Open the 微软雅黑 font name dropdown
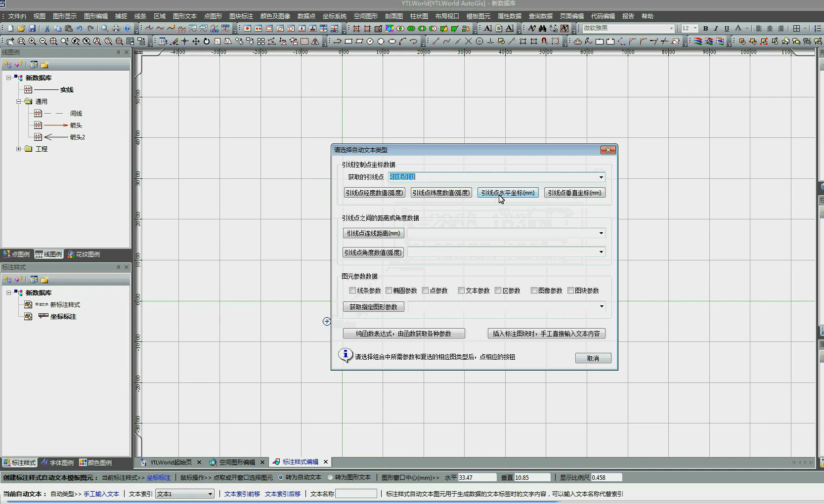Screen dimensions: 824x504 671,29
